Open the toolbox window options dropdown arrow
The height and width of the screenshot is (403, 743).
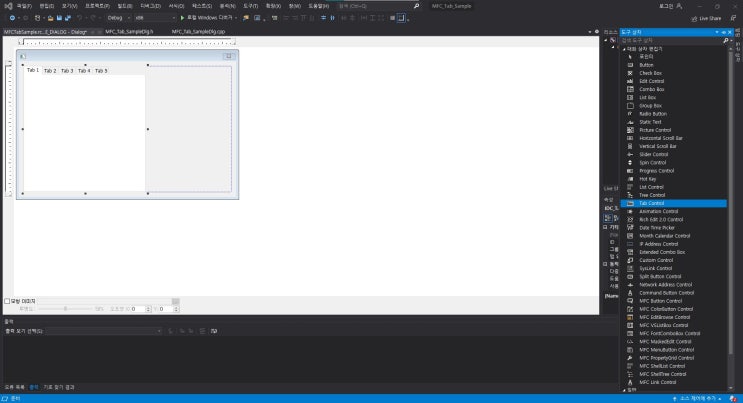[716, 32]
